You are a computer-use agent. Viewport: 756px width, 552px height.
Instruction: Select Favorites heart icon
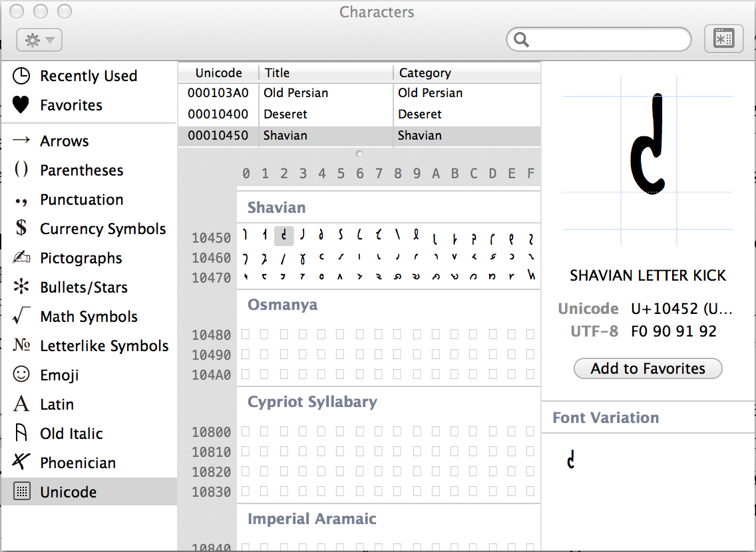21,104
